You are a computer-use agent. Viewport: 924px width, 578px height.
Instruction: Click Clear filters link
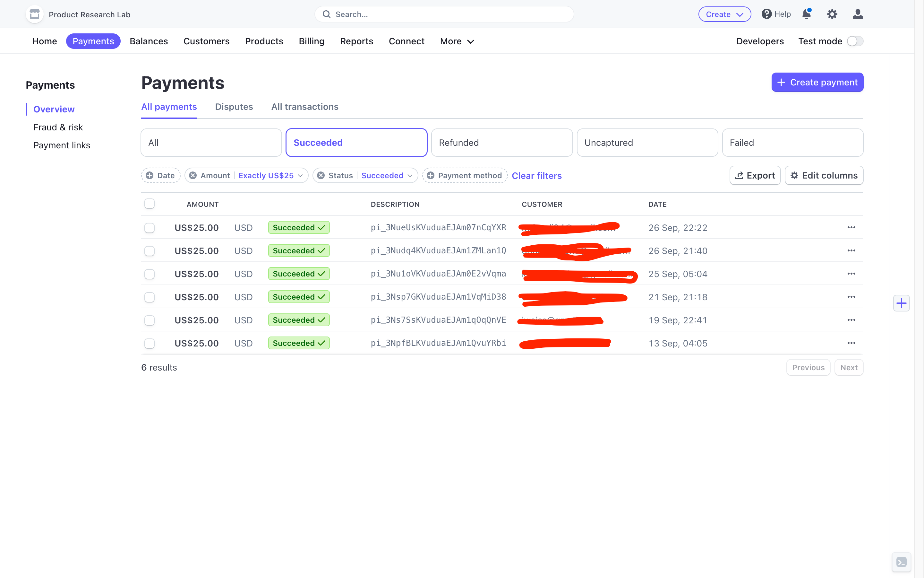536,175
